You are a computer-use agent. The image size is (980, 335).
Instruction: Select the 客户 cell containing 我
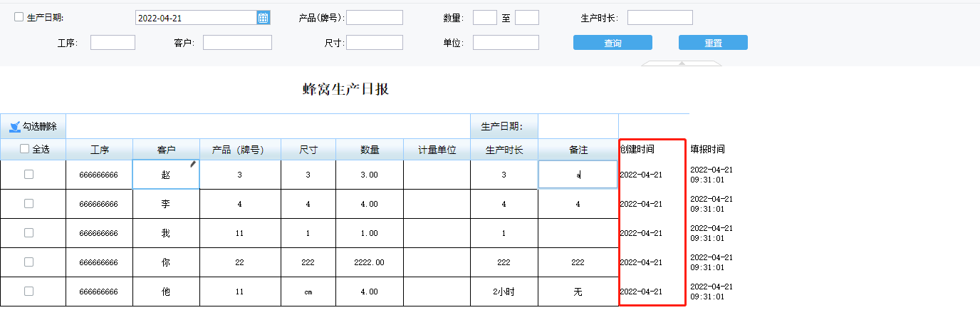click(x=166, y=233)
